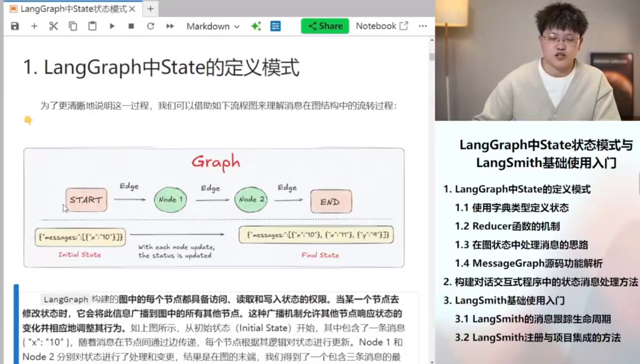Open the Markdown cell type dropdown
The height and width of the screenshot is (364, 640).
pyautogui.click(x=213, y=26)
